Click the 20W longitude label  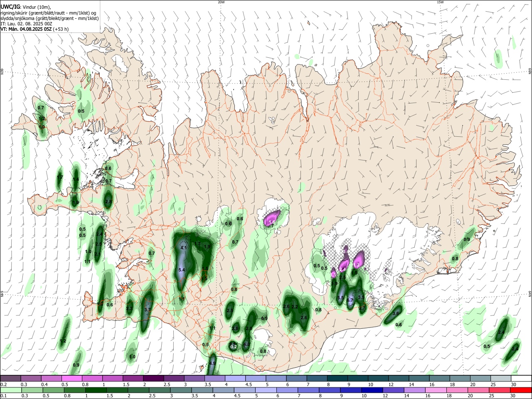pos(221,2)
